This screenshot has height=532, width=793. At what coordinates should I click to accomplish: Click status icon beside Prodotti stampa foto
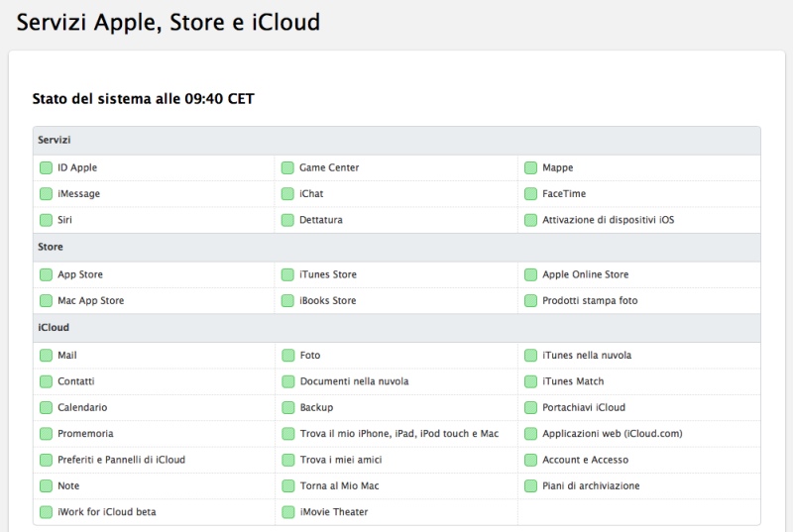pos(530,300)
